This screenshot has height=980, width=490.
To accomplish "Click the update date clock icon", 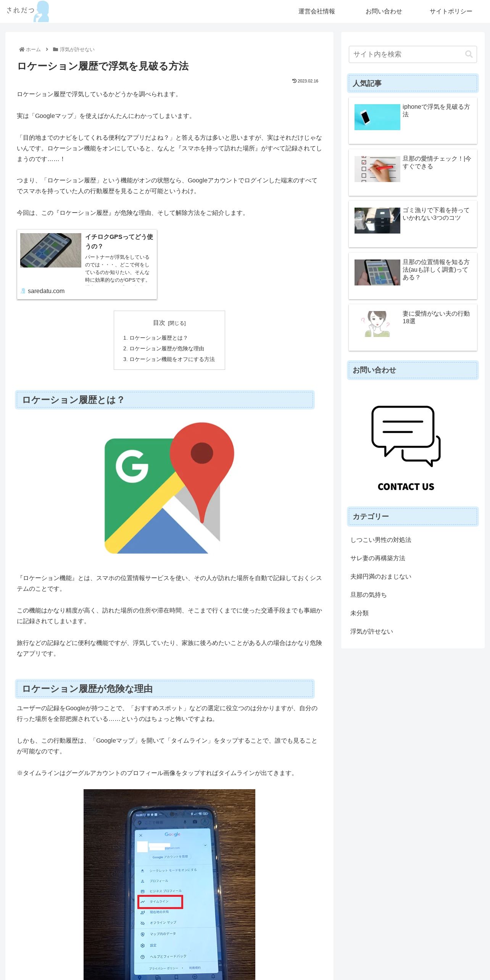I will click(294, 81).
